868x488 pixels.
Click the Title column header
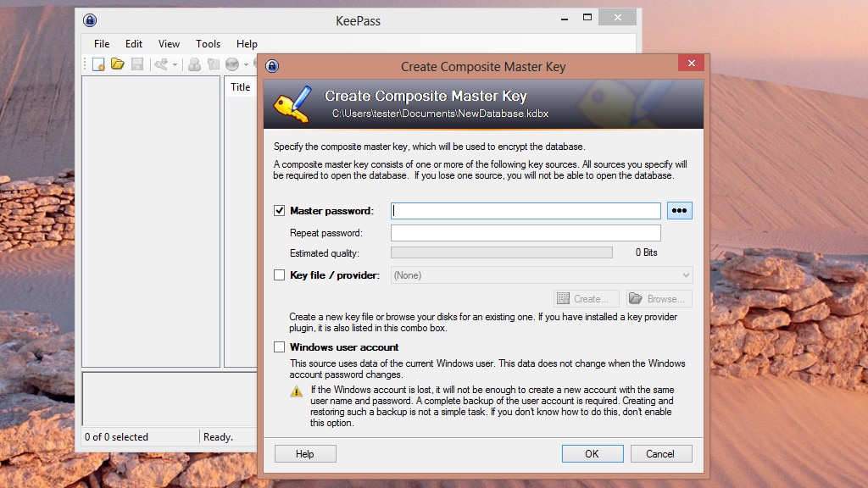(x=241, y=87)
